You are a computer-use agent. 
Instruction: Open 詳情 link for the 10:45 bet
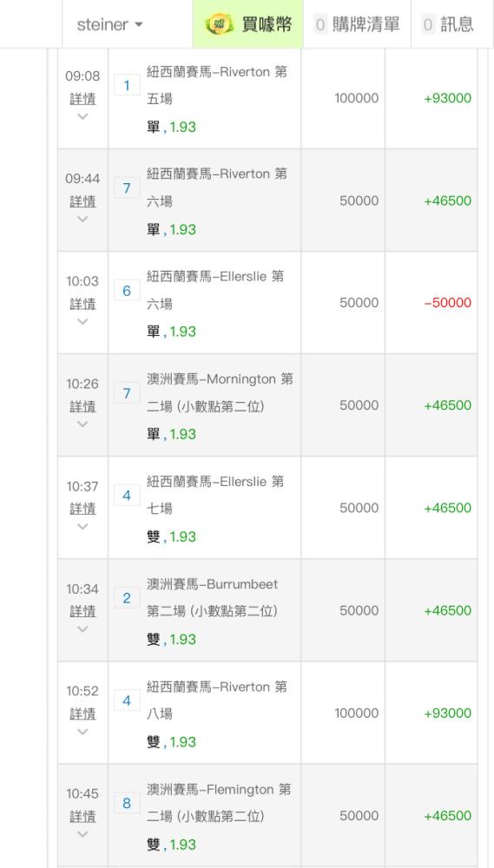coord(82,817)
